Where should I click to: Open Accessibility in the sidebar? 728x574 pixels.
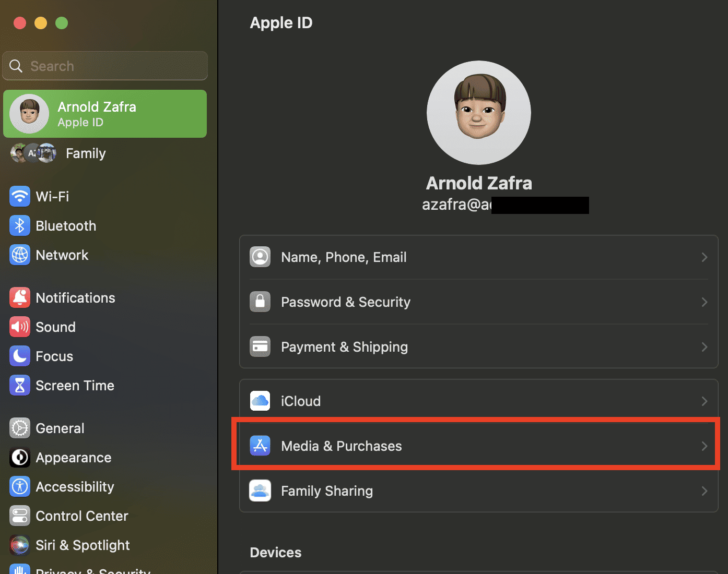(75, 487)
